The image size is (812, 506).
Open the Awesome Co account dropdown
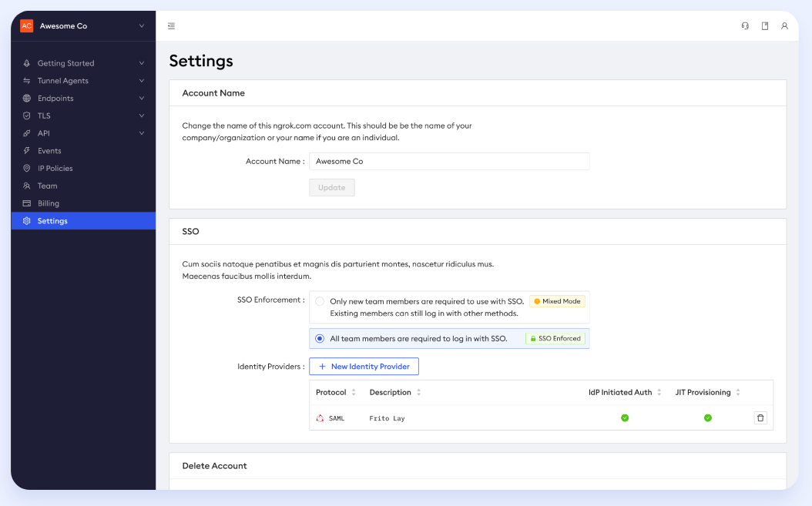[142, 26]
